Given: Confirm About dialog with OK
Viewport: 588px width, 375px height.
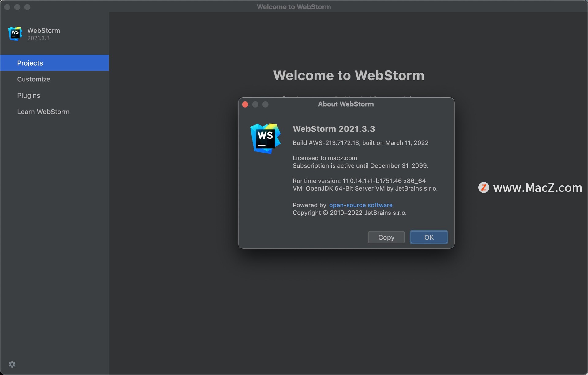Looking at the screenshot, I should (429, 237).
